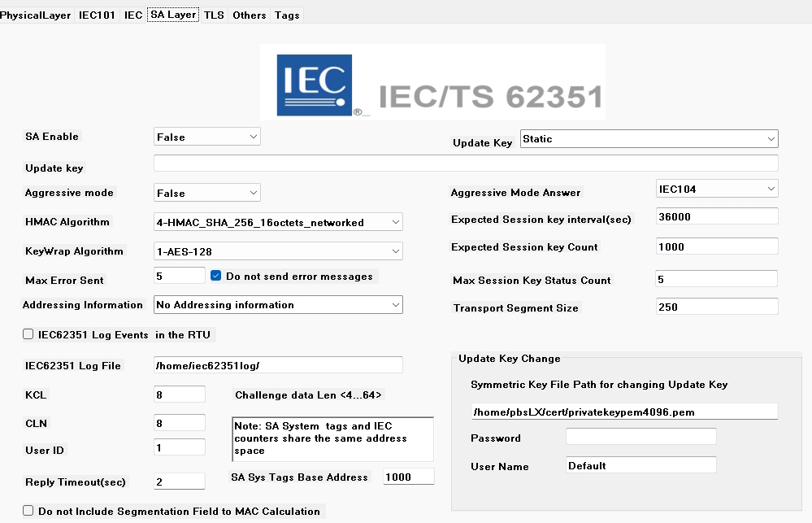Click the IEC/TS 62351 logo image
Screen dimensions: 812x523
432,82
